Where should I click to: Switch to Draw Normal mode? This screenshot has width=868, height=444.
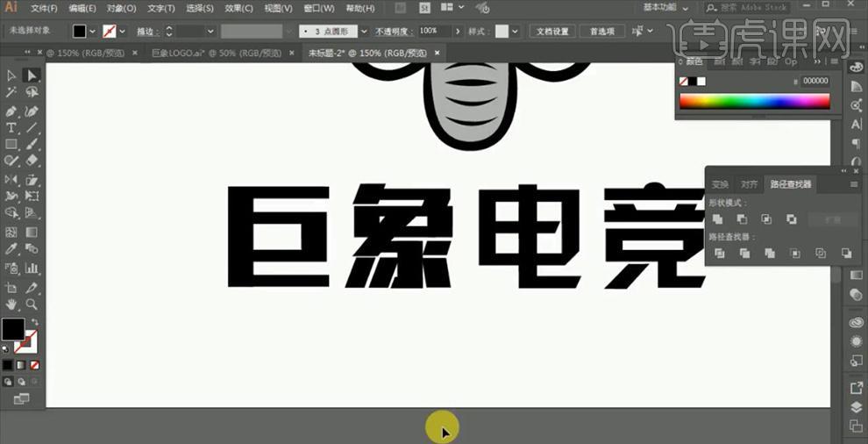[8, 382]
